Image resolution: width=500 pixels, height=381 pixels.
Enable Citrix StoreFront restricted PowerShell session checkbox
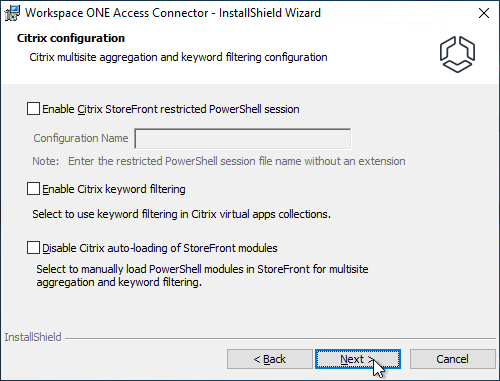[33, 109]
